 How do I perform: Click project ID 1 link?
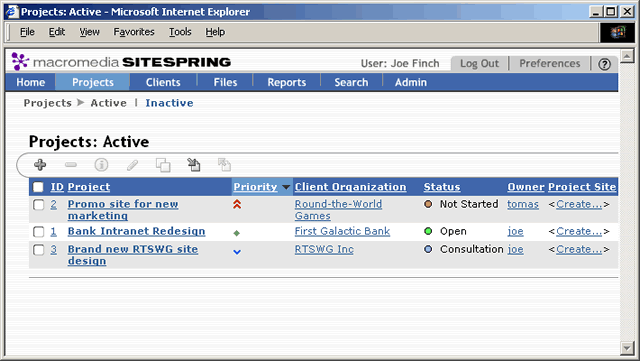[x=53, y=232]
